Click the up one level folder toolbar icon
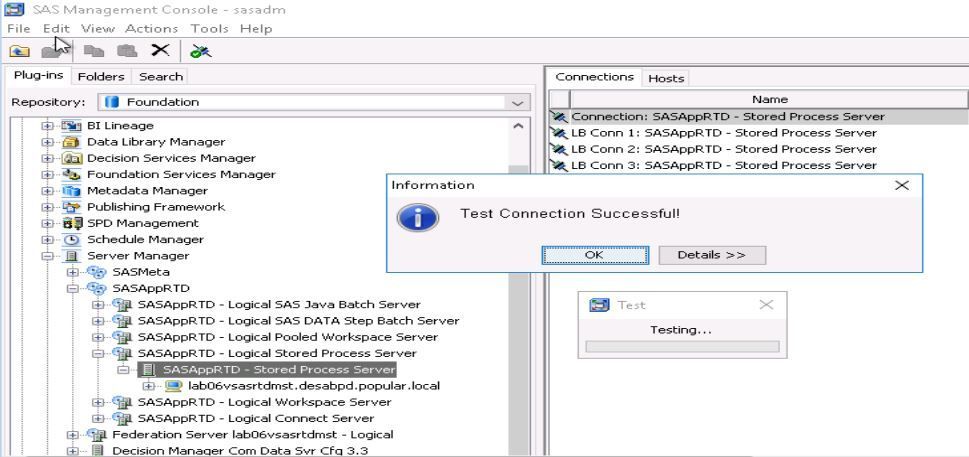 tap(20, 51)
